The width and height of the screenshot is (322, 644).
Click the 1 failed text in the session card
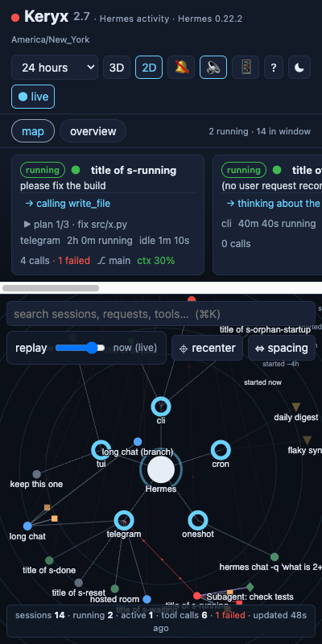(x=73, y=260)
